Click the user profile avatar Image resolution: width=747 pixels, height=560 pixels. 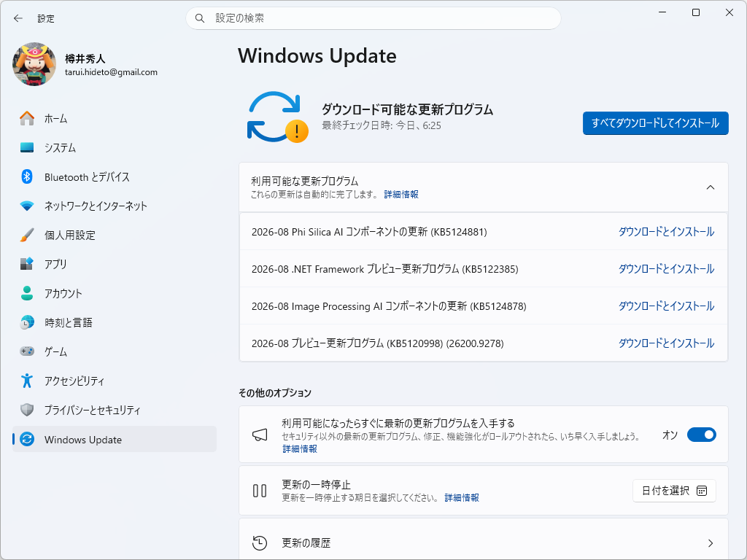pyautogui.click(x=34, y=64)
